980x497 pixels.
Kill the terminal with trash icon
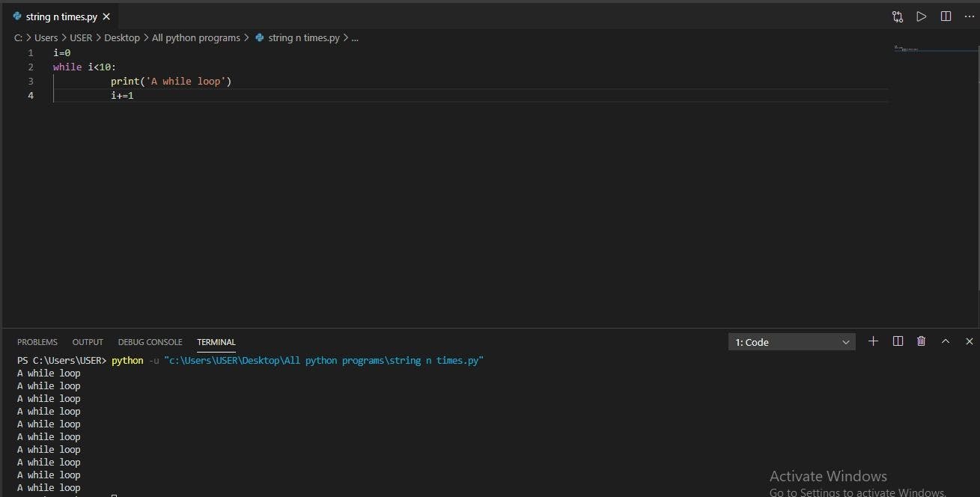922,341
